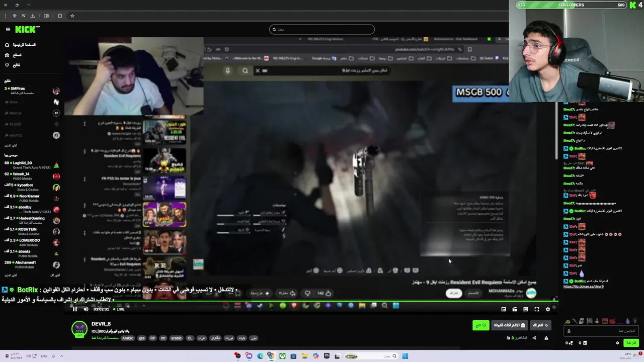
Task: Jump to LIVE in the player
Action: point(119,309)
